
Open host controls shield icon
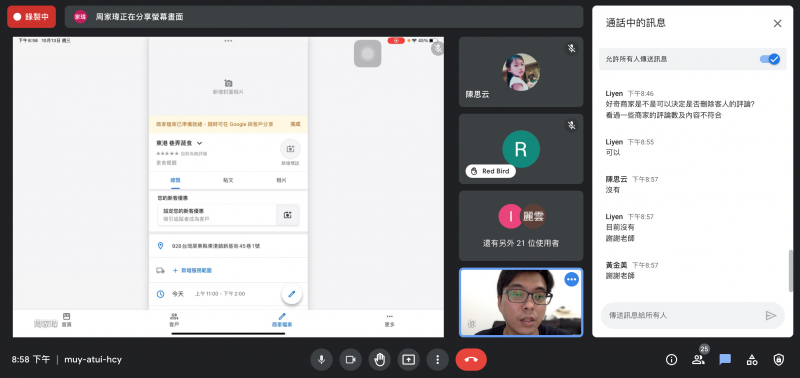click(778, 360)
